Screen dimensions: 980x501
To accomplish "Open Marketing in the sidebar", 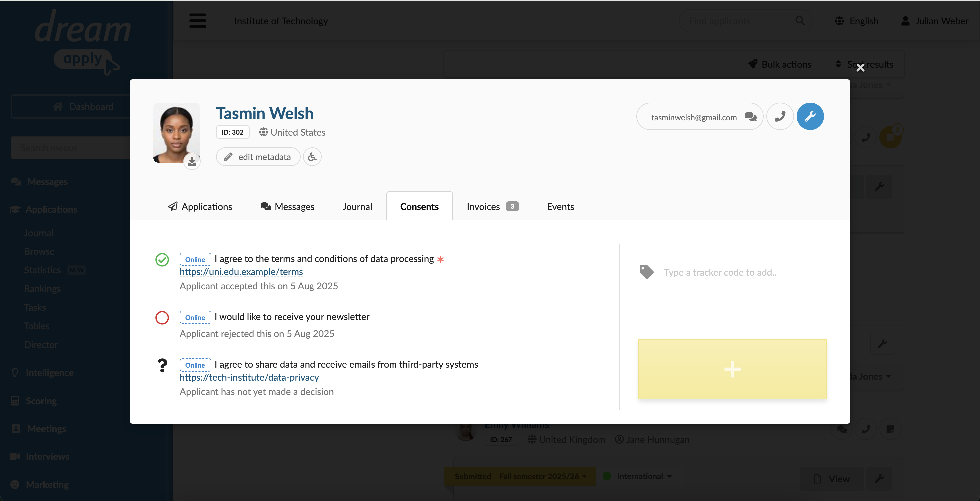I will pos(40,485).
